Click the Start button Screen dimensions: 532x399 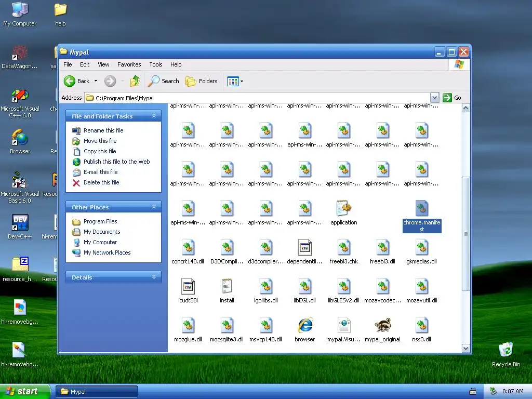(25, 392)
